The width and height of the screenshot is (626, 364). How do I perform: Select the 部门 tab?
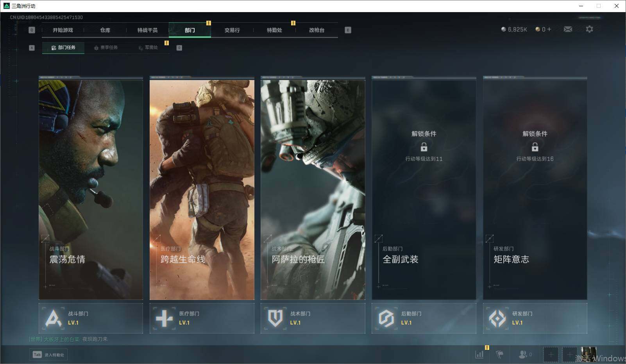(x=190, y=30)
